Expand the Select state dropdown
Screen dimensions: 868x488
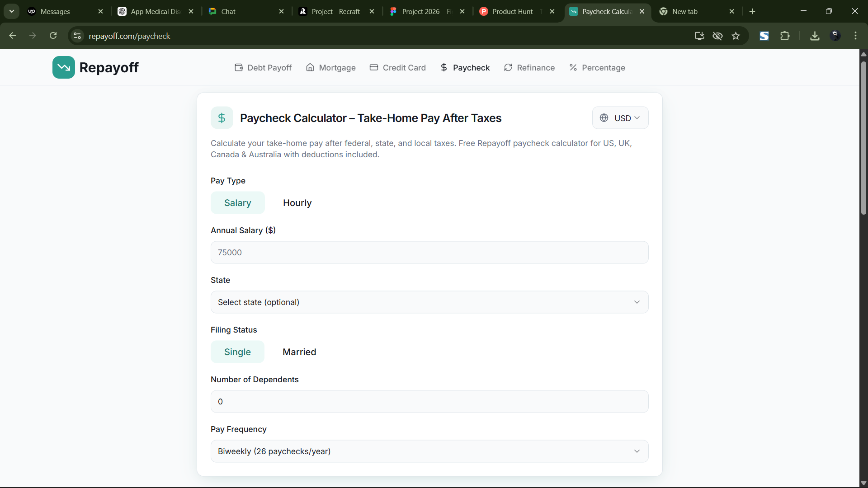(x=429, y=302)
